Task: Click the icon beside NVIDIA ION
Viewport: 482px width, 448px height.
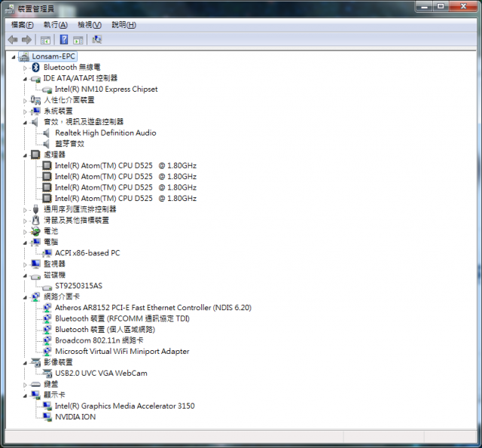Action: pos(47,417)
